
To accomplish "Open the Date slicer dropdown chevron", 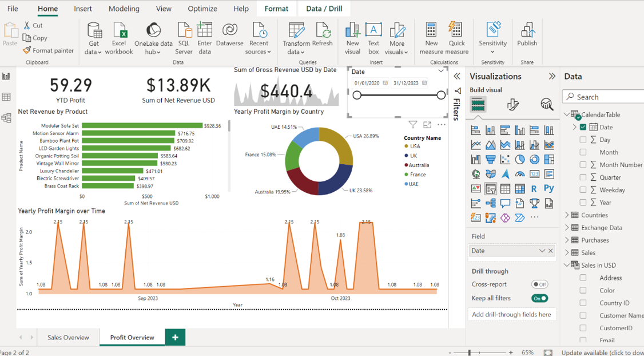I will click(441, 71).
